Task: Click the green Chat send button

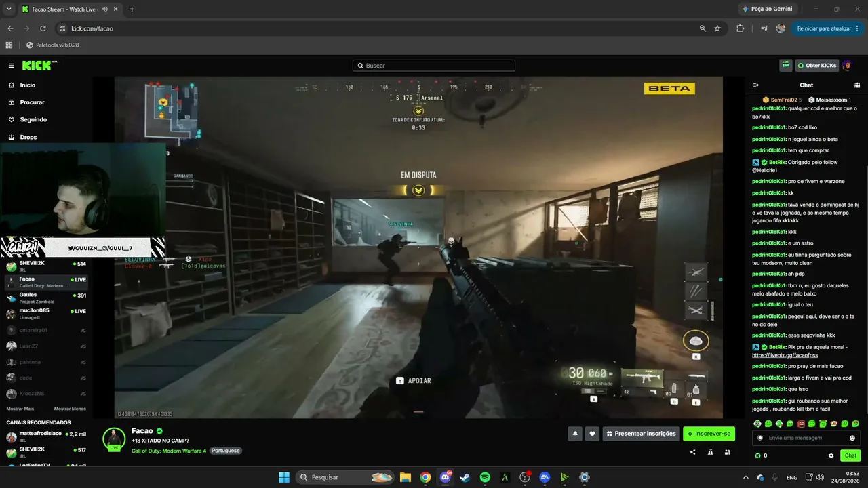Action: 850,455
